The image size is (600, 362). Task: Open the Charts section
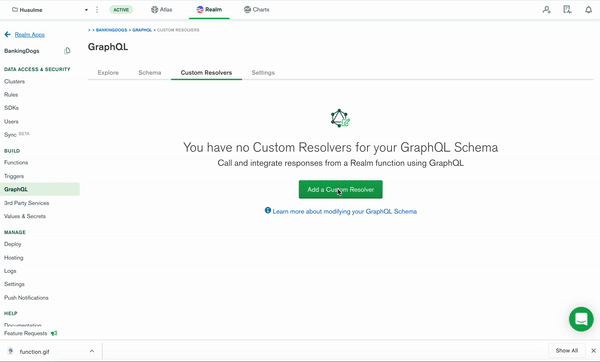pyautogui.click(x=256, y=10)
